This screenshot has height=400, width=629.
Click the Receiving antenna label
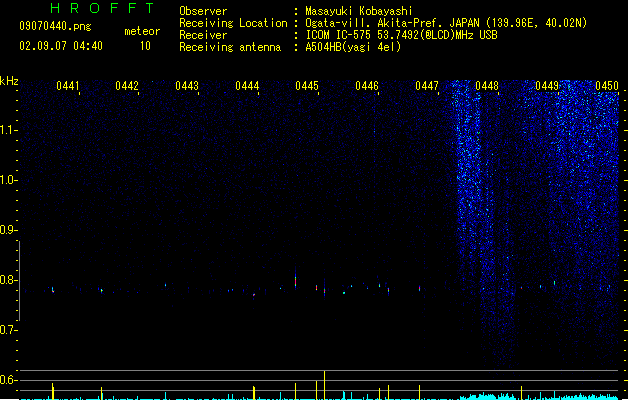coord(230,47)
